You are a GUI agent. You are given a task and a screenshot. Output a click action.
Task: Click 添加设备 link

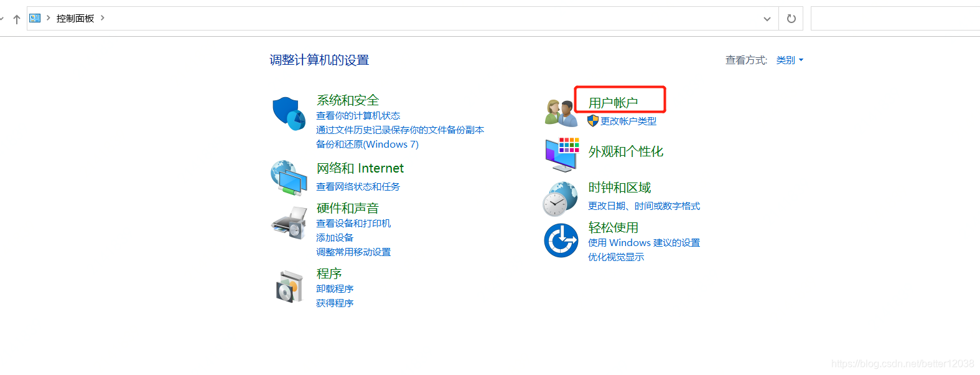(x=335, y=238)
